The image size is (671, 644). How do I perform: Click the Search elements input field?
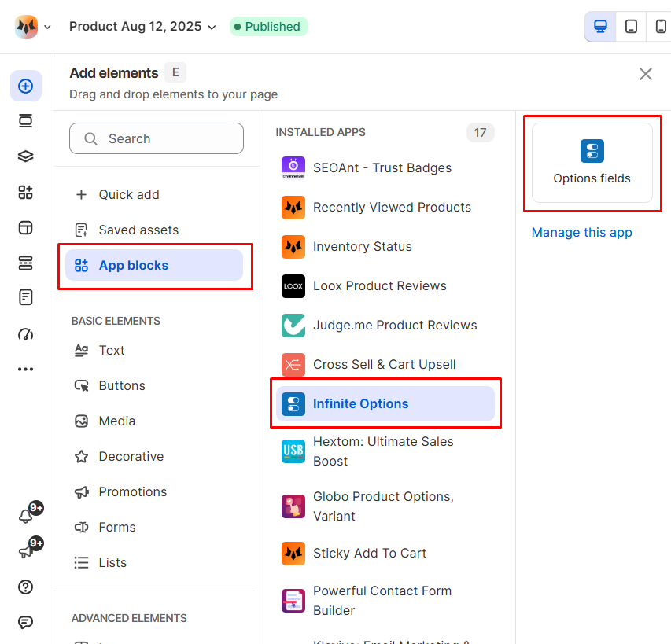[157, 138]
